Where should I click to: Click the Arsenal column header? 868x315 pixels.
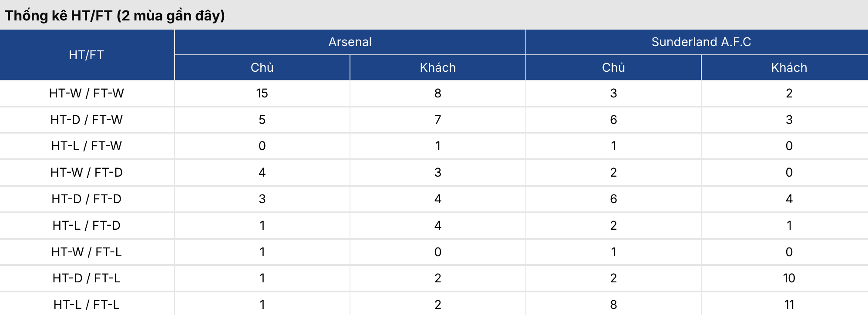pyautogui.click(x=350, y=42)
